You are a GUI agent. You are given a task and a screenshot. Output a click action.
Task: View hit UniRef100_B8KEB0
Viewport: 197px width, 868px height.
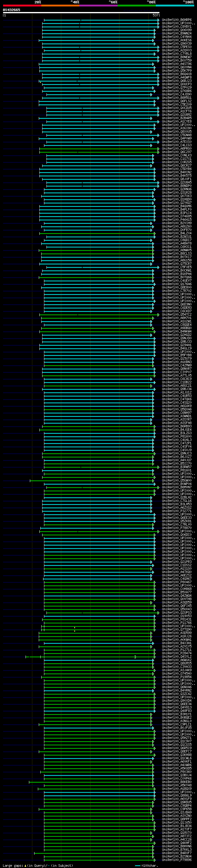[177, 782]
